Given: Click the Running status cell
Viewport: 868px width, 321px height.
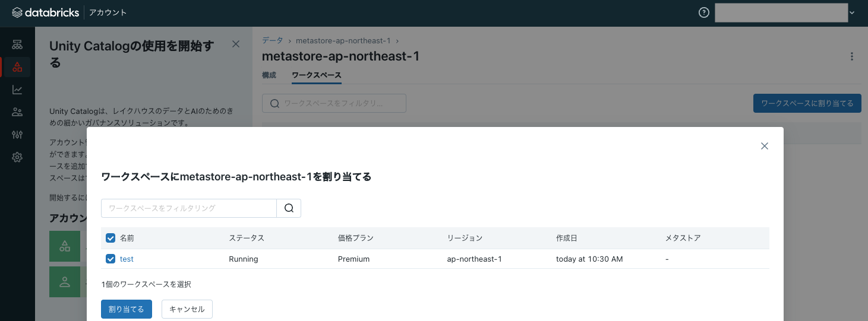Looking at the screenshot, I should point(244,259).
